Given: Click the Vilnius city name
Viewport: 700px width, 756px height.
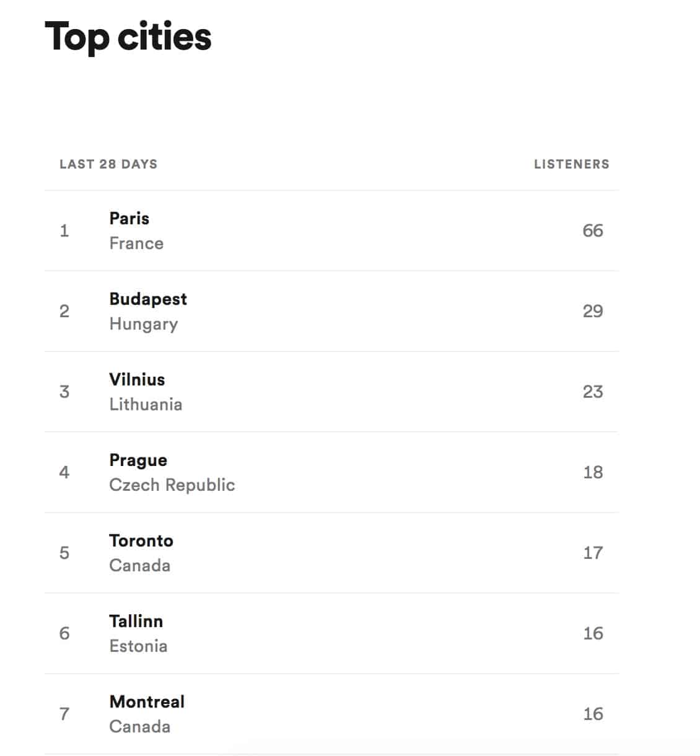Looking at the screenshot, I should [137, 379].
